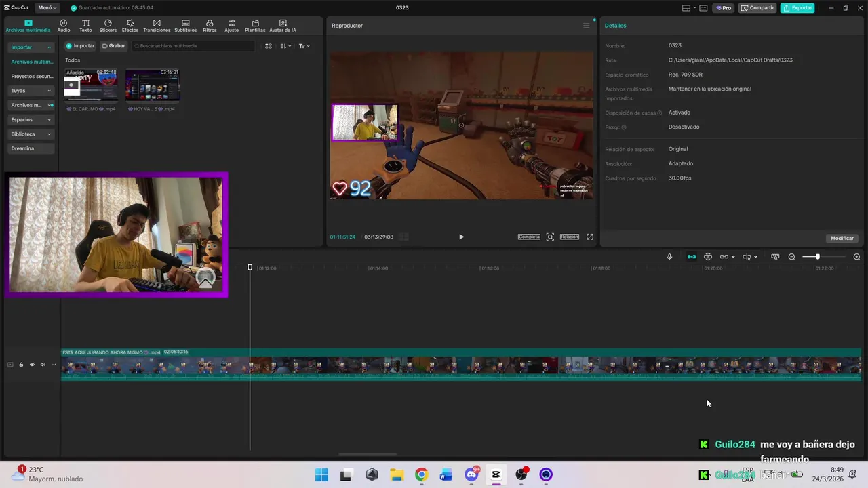Click the timeline cover preview icon
This screenshot has width=868, height=488.
[775, 257]
